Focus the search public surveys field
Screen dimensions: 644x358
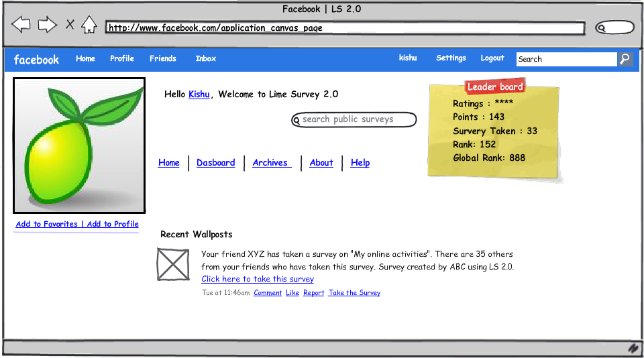(357, 120)
